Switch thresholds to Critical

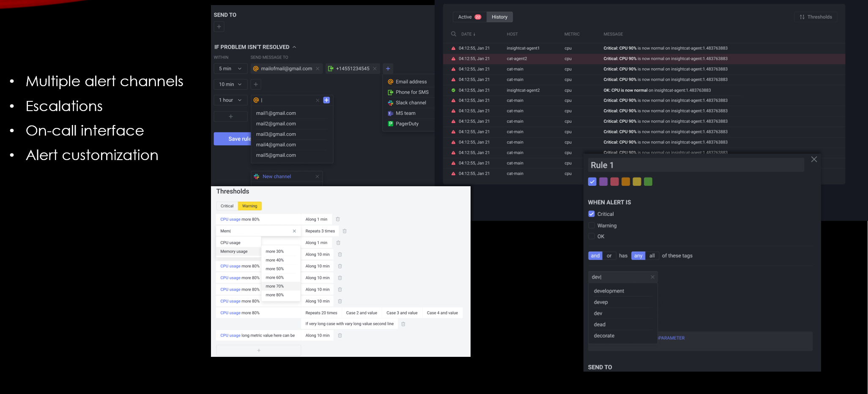227,206
